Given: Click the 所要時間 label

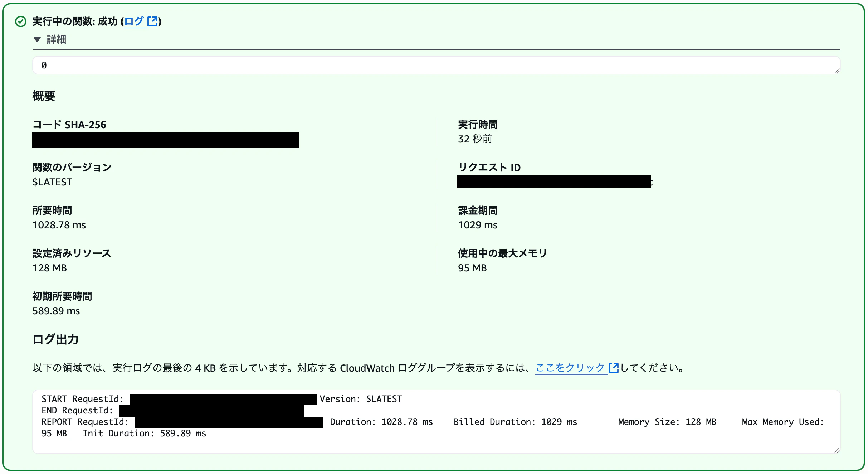Looking at the screenshot, I should pos(52,211).
